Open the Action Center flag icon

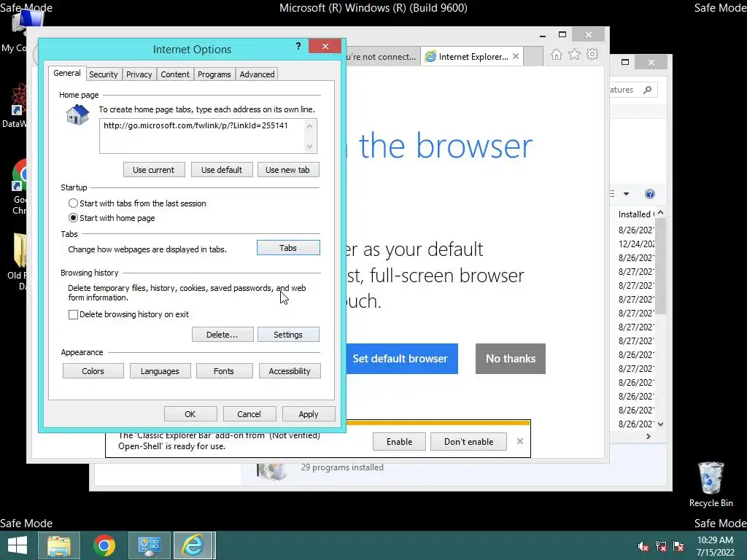coord(678,546)
